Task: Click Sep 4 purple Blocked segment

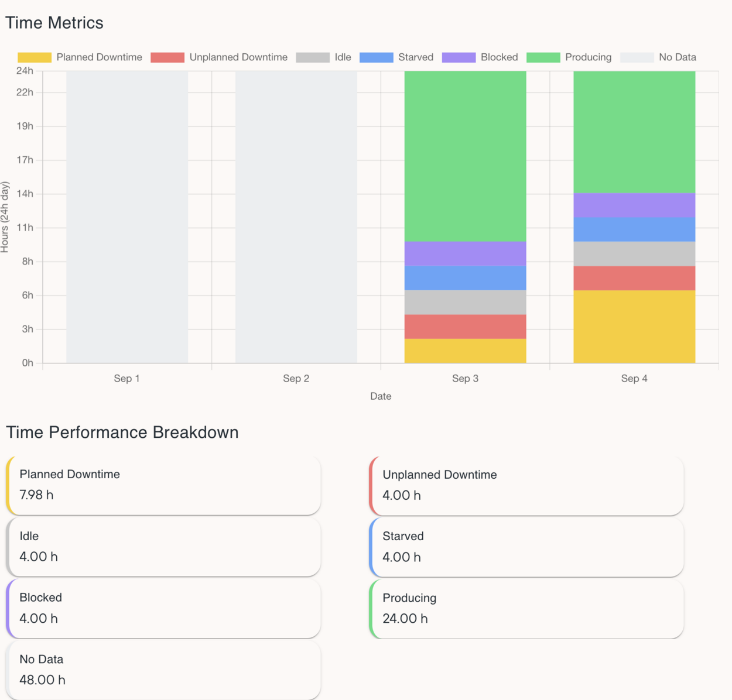Action: (x=634, y=205)
